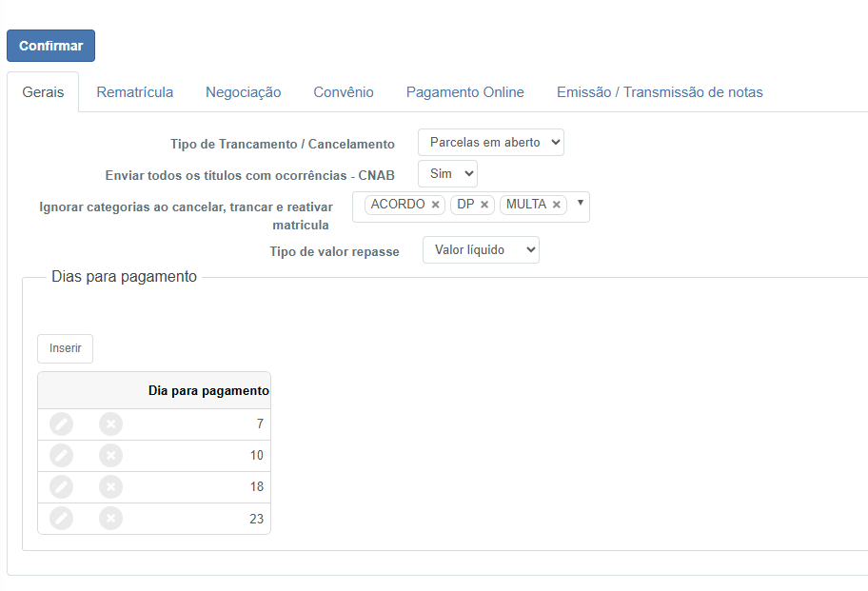Open the Tipo de valor repasse dropdown

(x=481, y=250)
